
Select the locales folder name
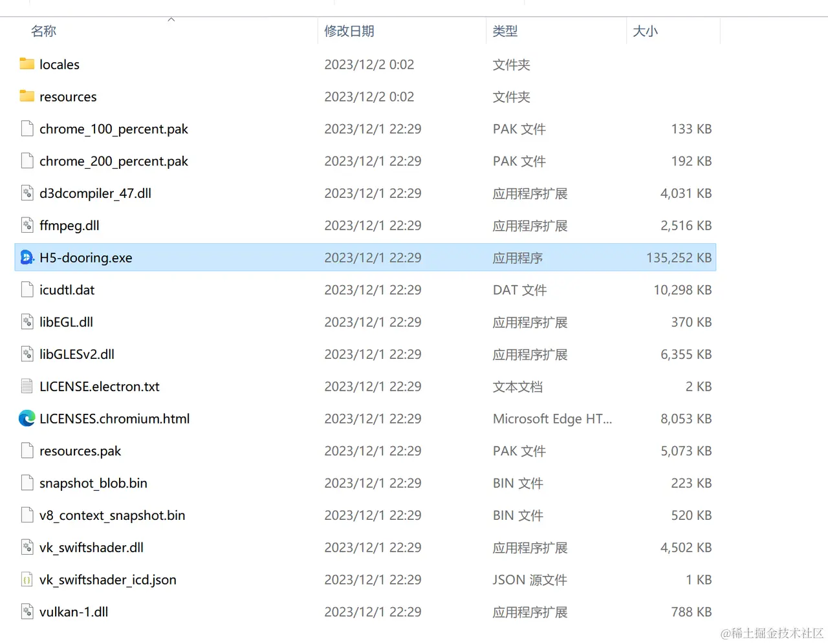tap(60, 65)
